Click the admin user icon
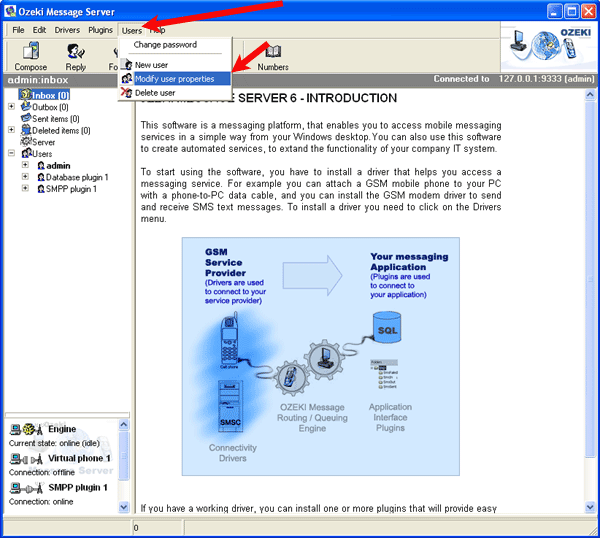This screenshot has height=538, width=600. pos(41,166)
